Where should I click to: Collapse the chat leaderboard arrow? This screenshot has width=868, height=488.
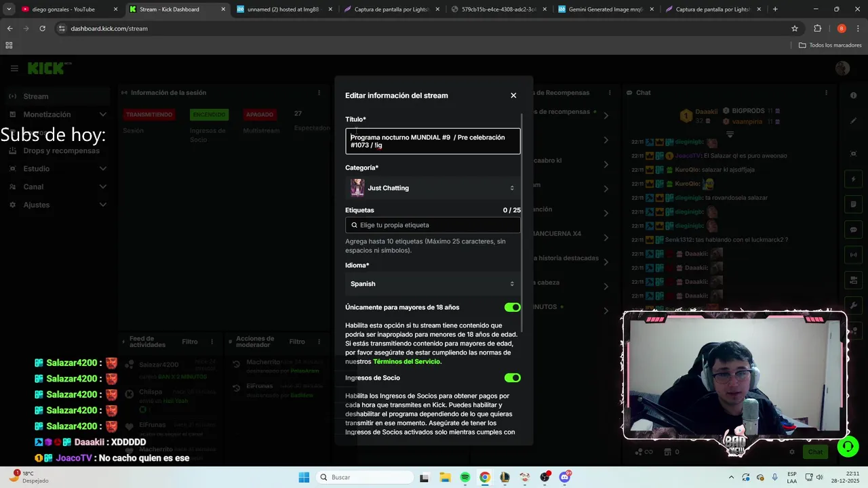pos(730,134)
